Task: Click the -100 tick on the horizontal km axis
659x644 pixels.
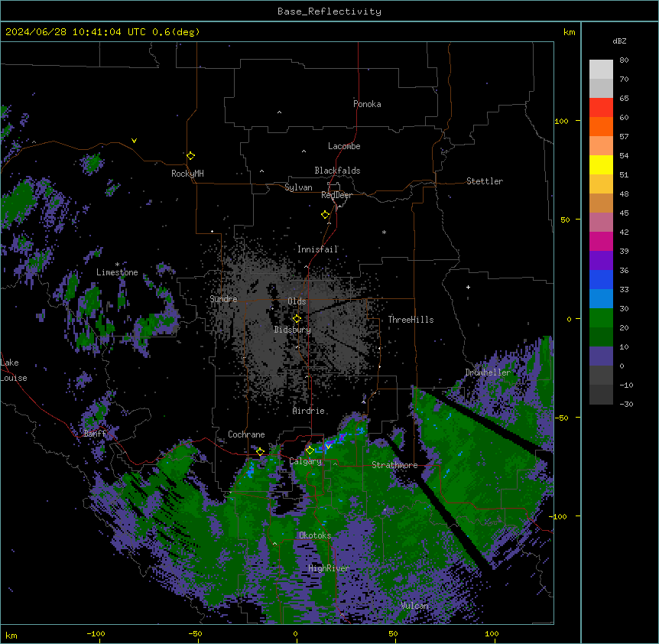Action: coord(96,634)
